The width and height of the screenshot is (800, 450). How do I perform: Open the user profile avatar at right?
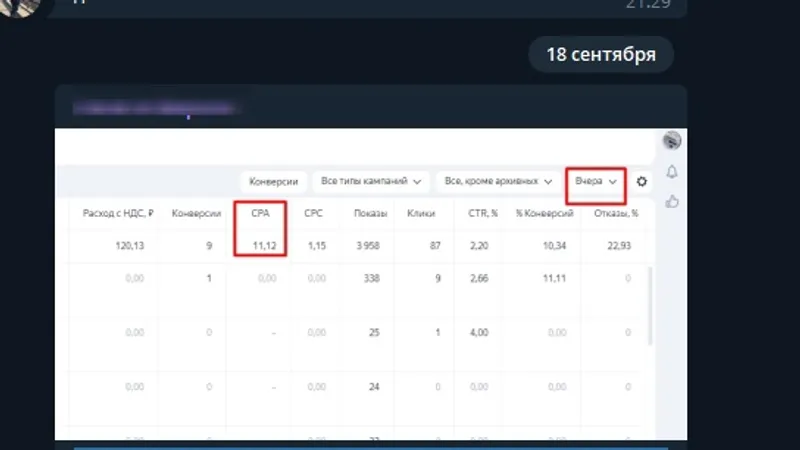[672, 140]
